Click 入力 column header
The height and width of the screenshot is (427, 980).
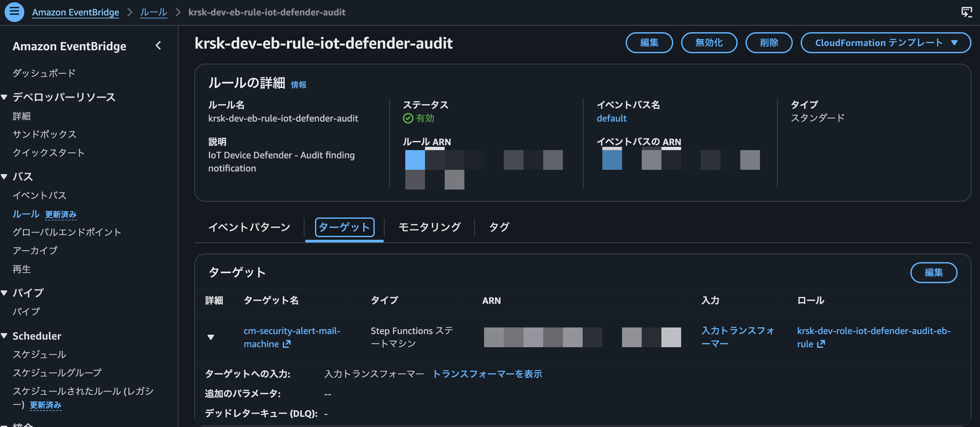710,300
